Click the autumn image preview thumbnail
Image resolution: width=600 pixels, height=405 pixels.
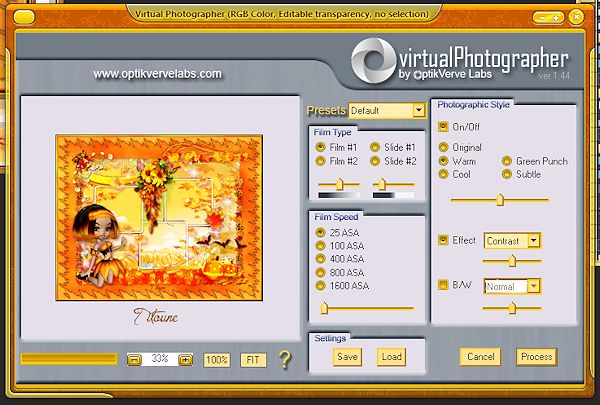159,217
